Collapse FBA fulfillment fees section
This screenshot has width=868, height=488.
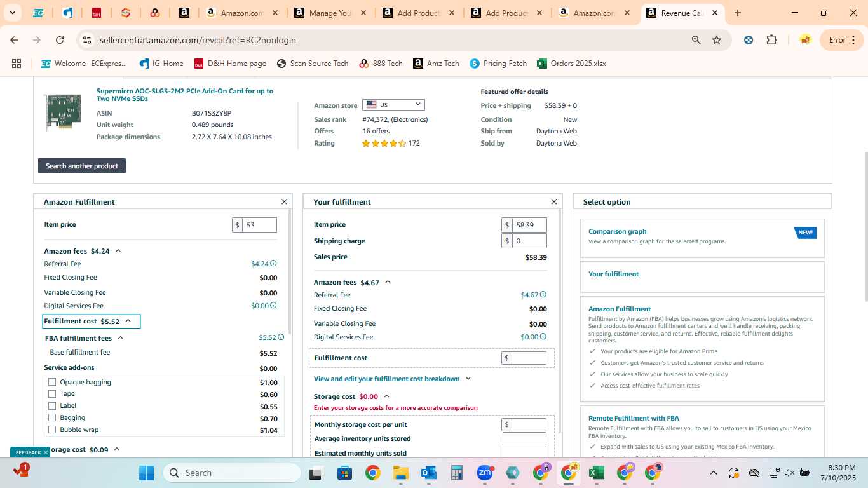(120, 338)
